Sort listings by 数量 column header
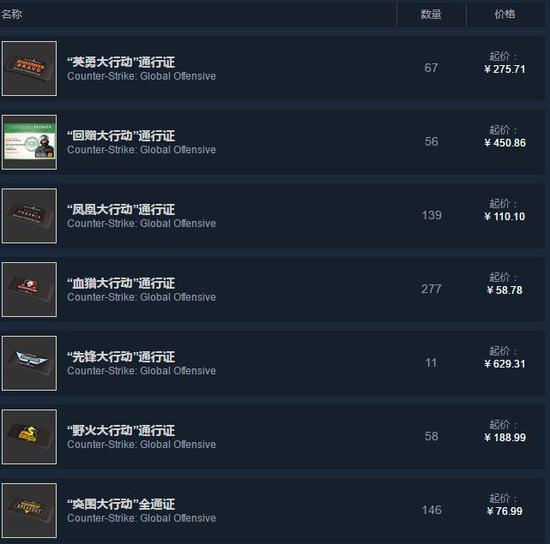This screenshot has width=550, height=544. pos(431,14)
